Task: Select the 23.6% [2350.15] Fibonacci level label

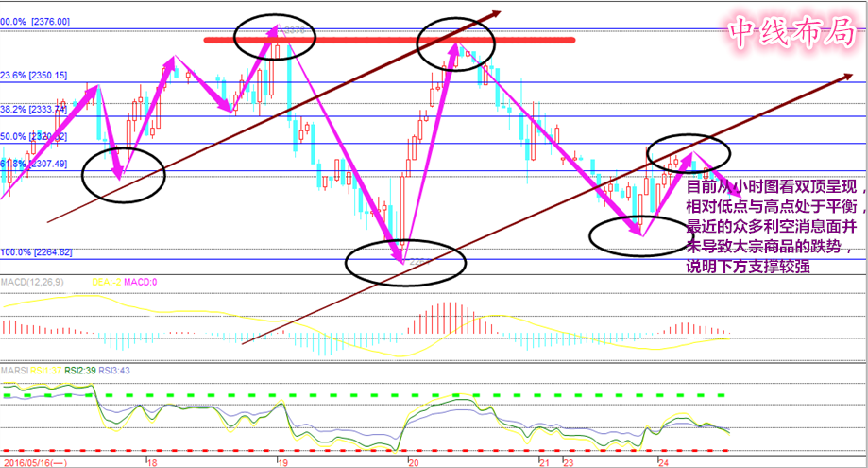Action: click(35, 75)
